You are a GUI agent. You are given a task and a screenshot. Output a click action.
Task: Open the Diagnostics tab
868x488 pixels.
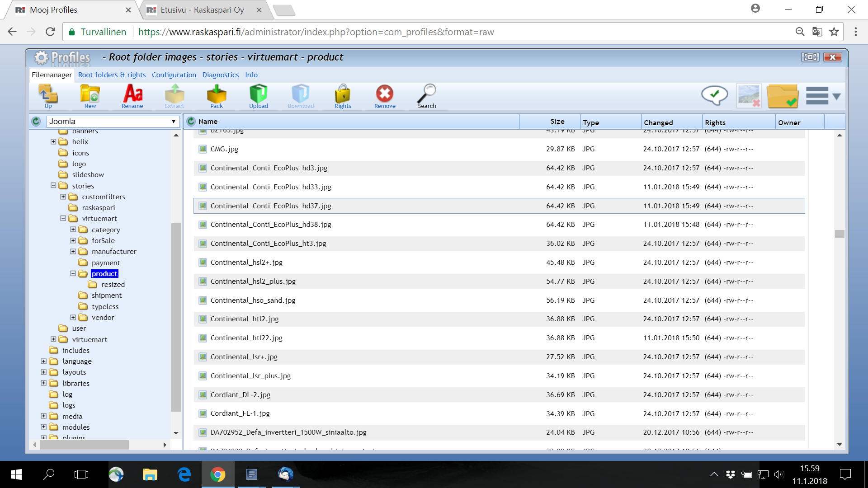tap(220, 75)
